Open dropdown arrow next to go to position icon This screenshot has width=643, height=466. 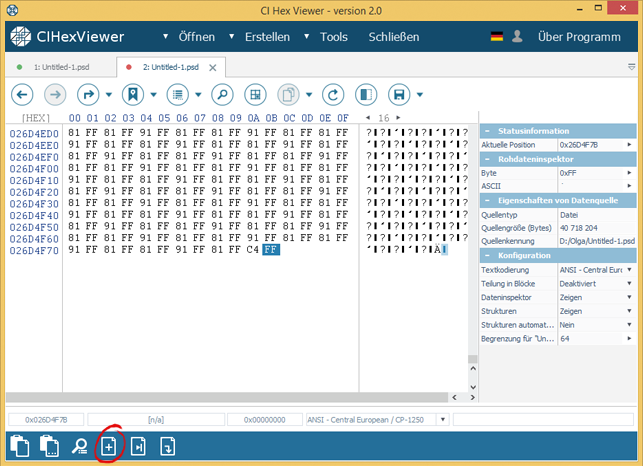[x=109, y=95]
